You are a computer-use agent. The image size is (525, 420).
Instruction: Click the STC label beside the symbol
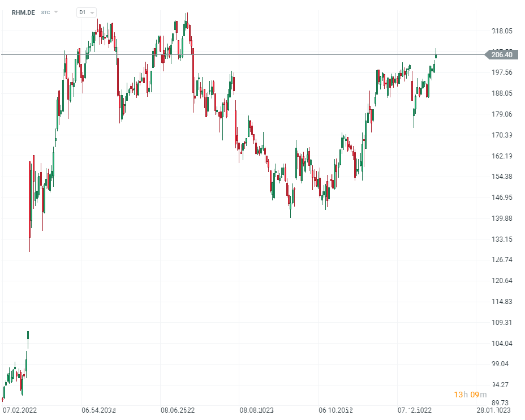[x=45, y=12]
